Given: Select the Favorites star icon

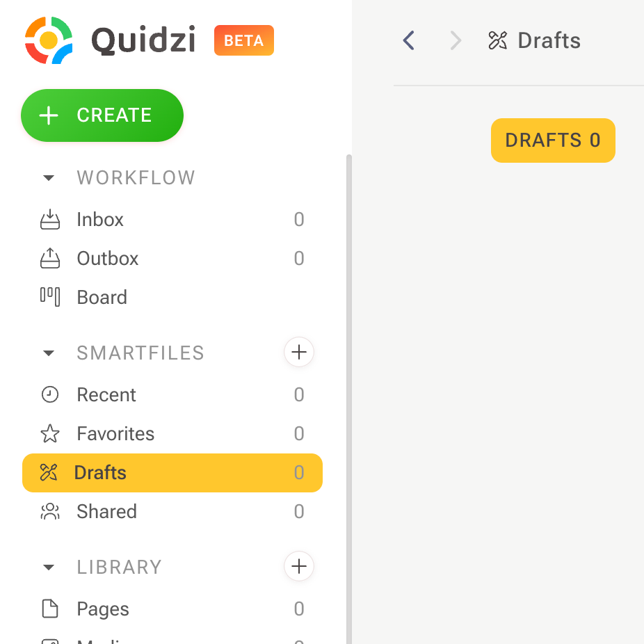Looking at the screenshot, I should click(50, 434).
